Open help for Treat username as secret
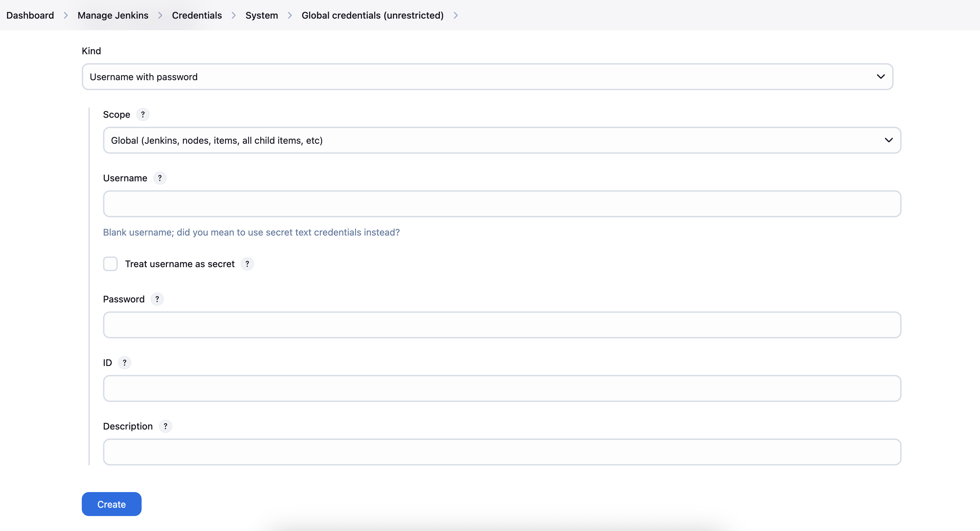Viewport: 980px width, 531px height. [x=247, y=264]
